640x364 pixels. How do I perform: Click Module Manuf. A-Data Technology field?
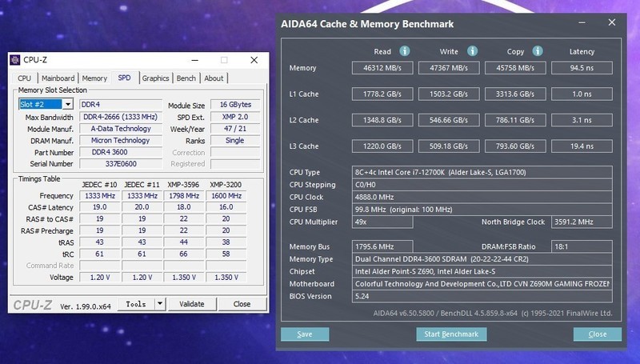121,129
